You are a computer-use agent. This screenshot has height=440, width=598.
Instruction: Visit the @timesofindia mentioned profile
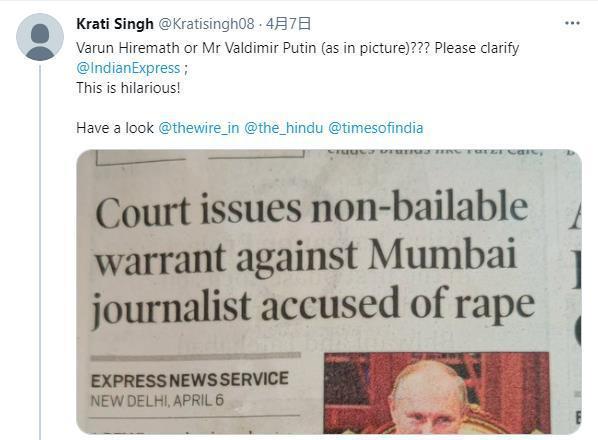coord(376,128)
